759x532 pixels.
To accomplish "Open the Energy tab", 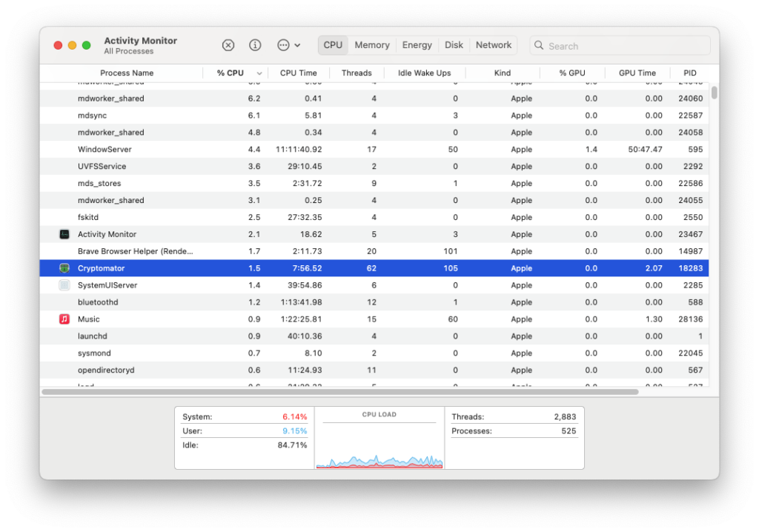I will (x=417, y=45).
